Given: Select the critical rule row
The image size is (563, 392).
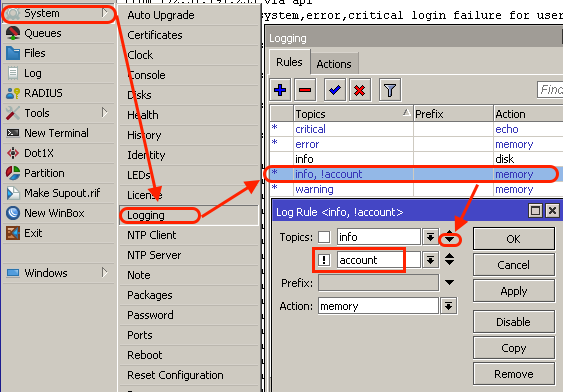Looking at the screenshot, I should coord(416,129).
